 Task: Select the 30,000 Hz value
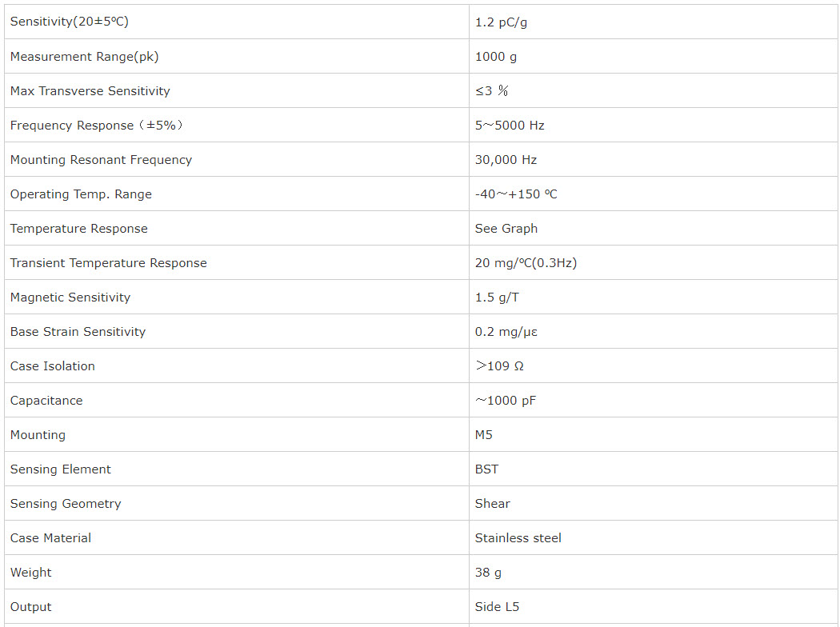click(x=506, y=160)
